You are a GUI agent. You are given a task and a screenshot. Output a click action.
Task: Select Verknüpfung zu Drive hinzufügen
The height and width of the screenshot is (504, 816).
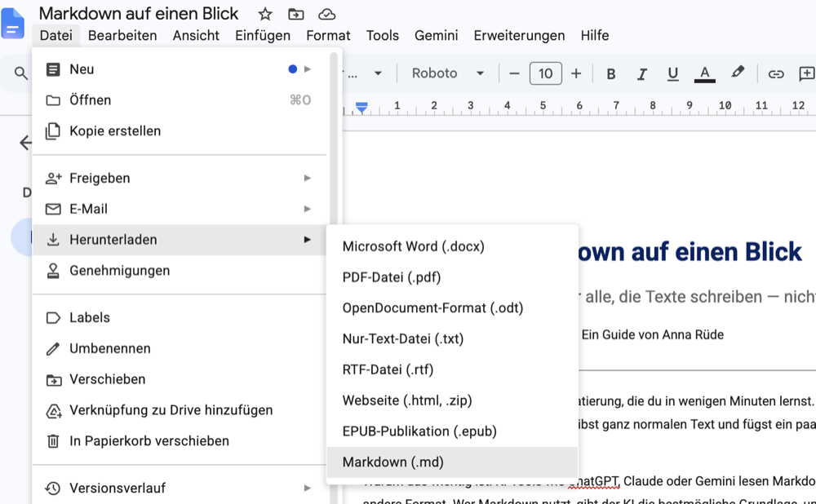[180, 410]
